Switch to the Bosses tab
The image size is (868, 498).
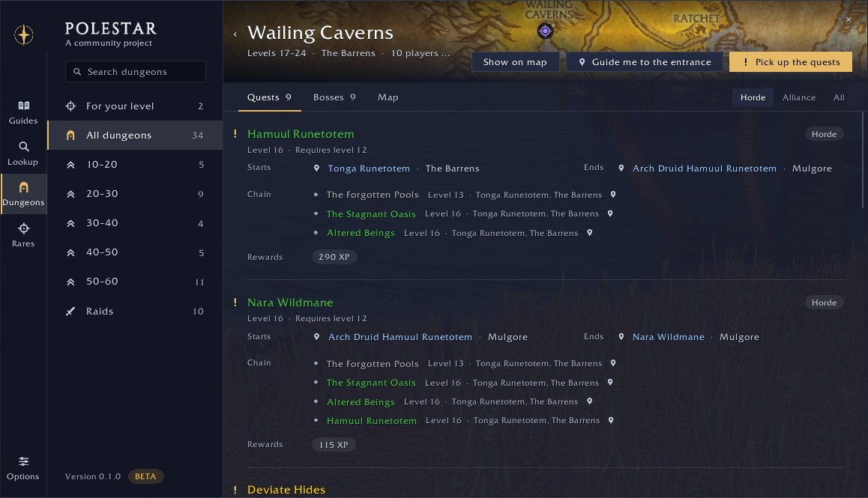click(334, 97)
